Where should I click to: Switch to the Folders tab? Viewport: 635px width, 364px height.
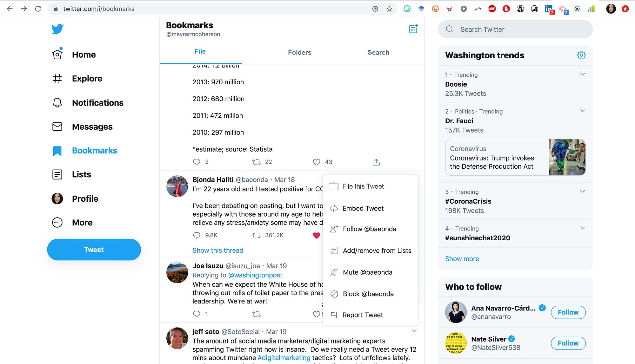coord(299,52)
